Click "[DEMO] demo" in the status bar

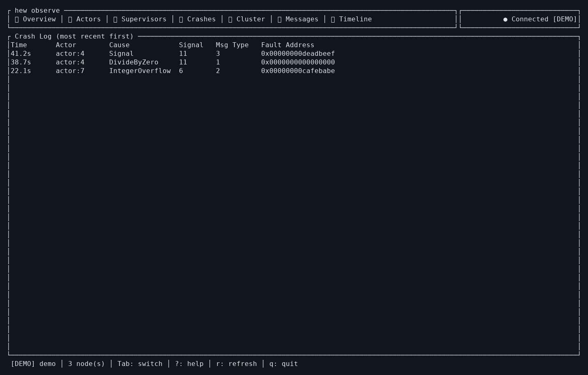[x=33, y=364]
